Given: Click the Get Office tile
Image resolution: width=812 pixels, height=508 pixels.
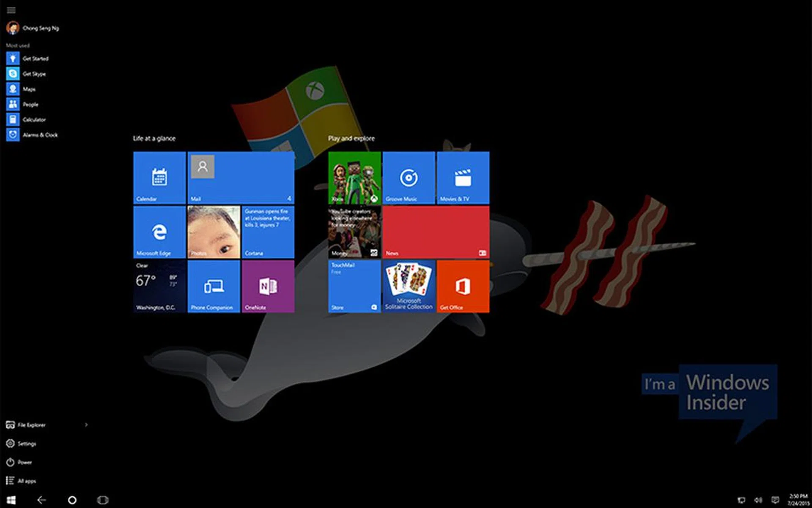Looking at the screenshot, I should (x=463, y=286).
